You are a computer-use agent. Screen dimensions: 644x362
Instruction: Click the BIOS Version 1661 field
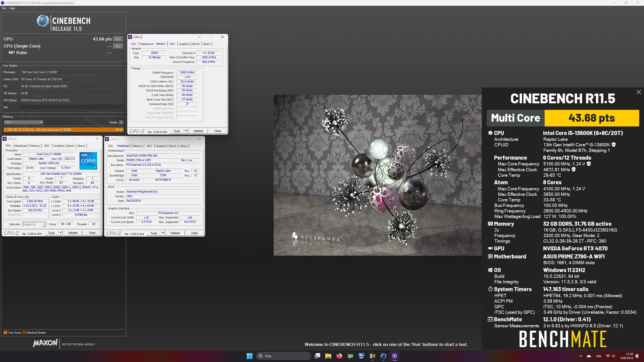(163, 196)
